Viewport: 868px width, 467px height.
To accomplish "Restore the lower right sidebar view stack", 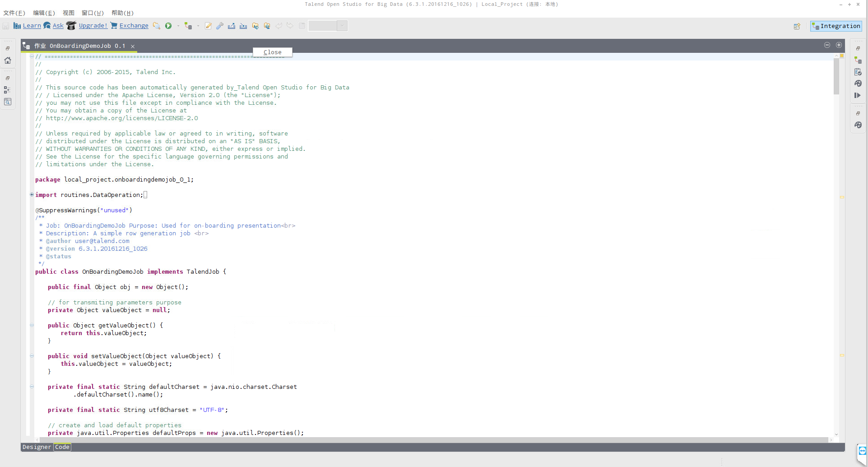I will tap(858, 113).
